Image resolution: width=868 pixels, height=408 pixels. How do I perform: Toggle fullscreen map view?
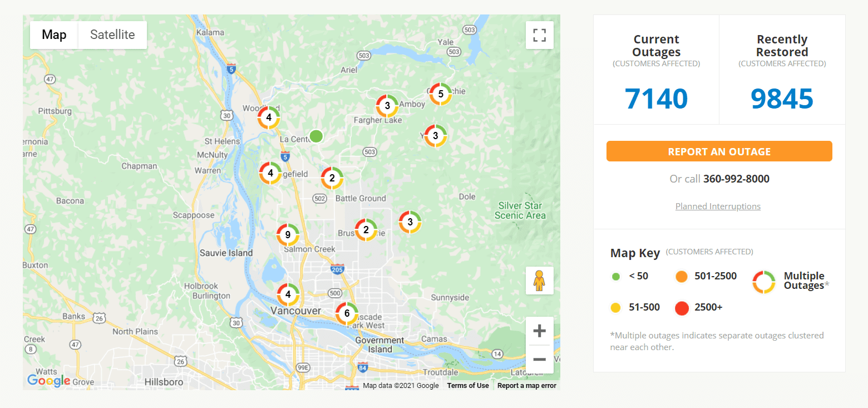tap(539, 35)
